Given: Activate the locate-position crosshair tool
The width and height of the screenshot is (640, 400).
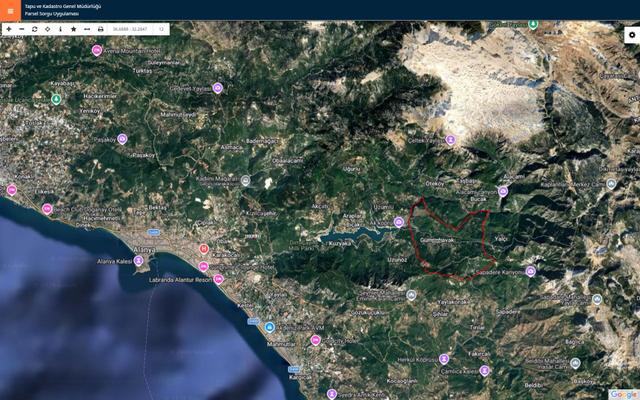Looking at the screenshot, I should 48,29.
